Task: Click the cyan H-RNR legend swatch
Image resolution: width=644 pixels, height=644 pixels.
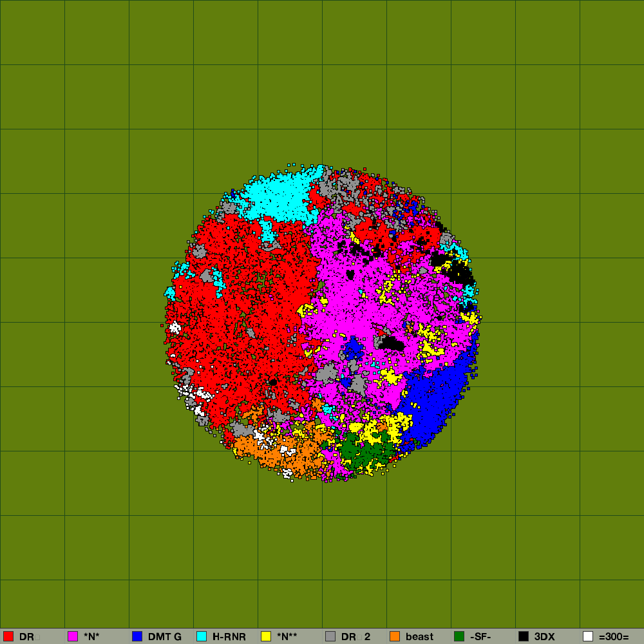Action: (x=202, y=636)
